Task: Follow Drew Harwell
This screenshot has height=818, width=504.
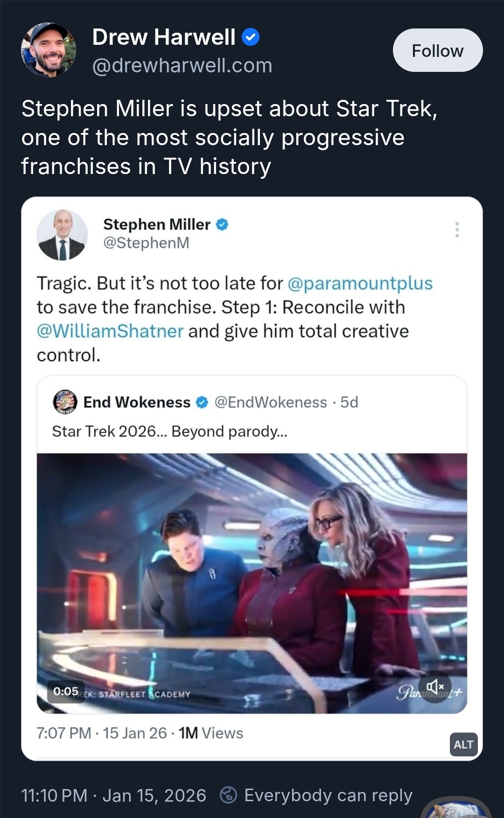Action: [437, 50]
